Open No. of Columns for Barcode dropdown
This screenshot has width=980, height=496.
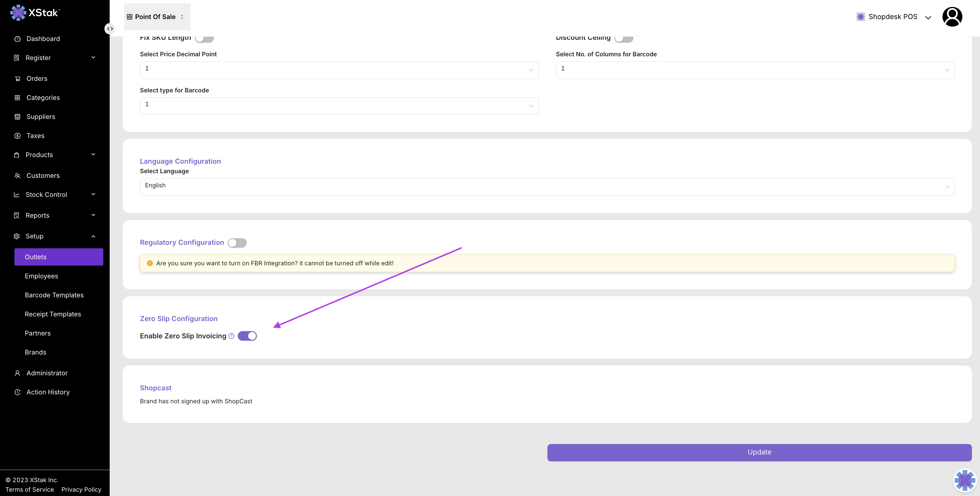coord(755,70)
